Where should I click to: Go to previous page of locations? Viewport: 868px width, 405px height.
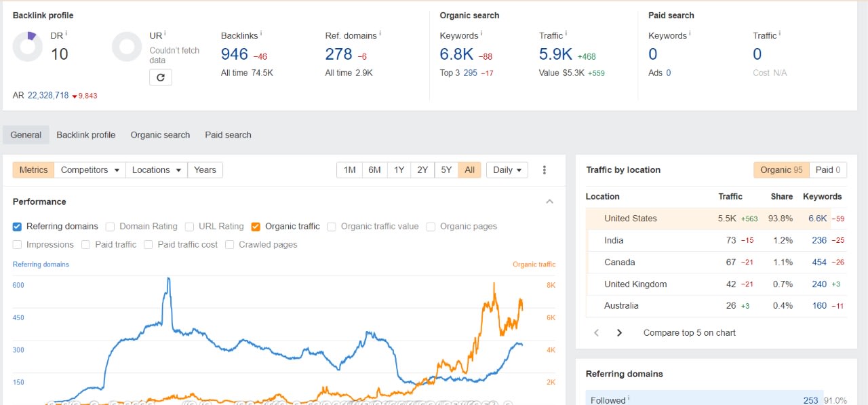pyautogui.click(x=597, y=333)
